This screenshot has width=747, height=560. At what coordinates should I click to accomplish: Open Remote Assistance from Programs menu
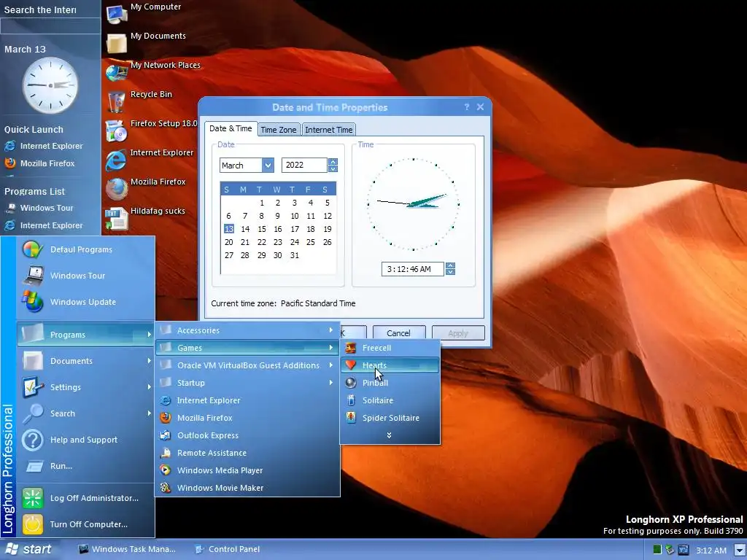tap(247, 453)
